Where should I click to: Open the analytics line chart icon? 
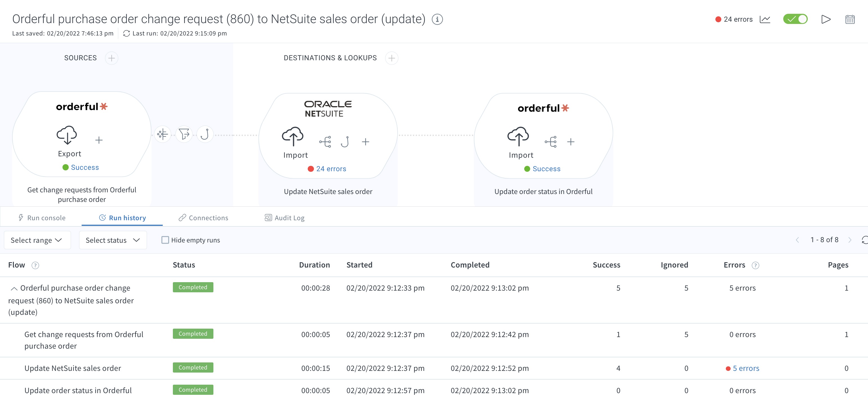pyautogui.click(x=765, y=19)
